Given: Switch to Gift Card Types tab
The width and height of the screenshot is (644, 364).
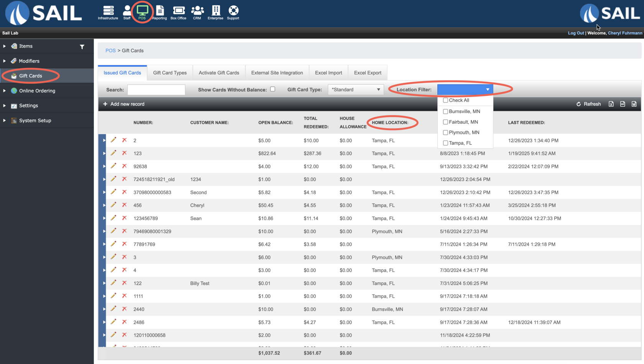Looking at the screenshot, I should (170, 73).
